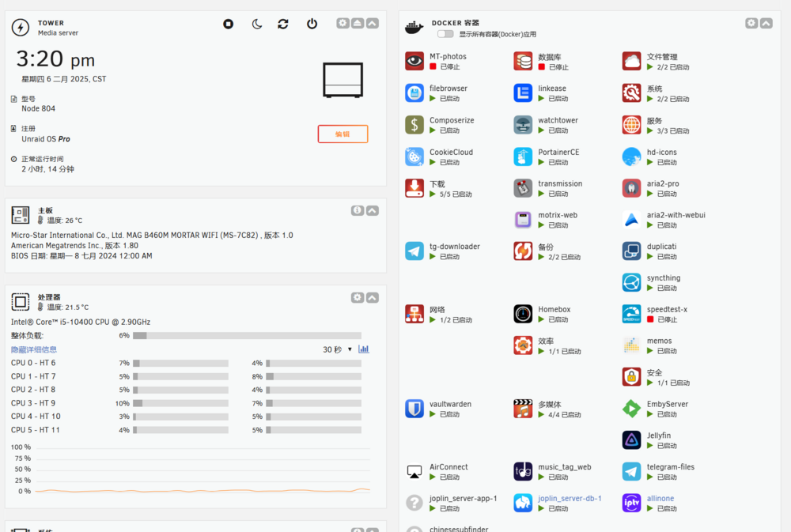Open Docker panel settings gear
The image size is (791, 532).
pos(751,23)
